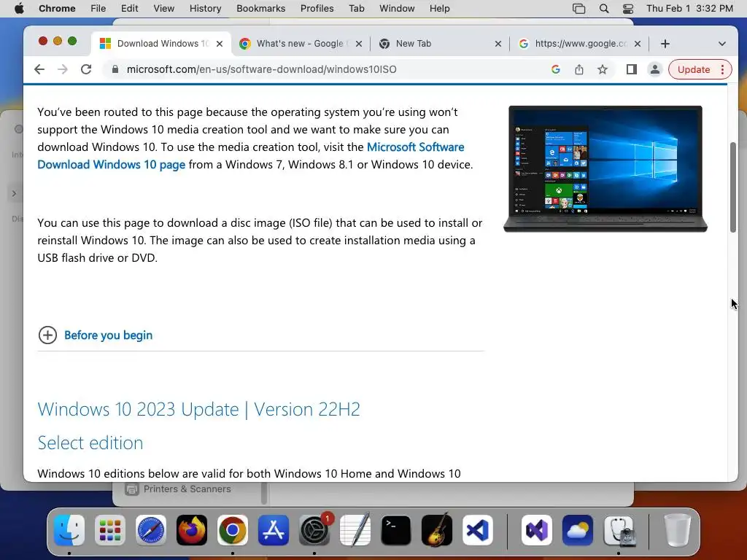Open Launchpad from the Dock
The width and height of the screenshot is (747, 560).
click(110, 530)
